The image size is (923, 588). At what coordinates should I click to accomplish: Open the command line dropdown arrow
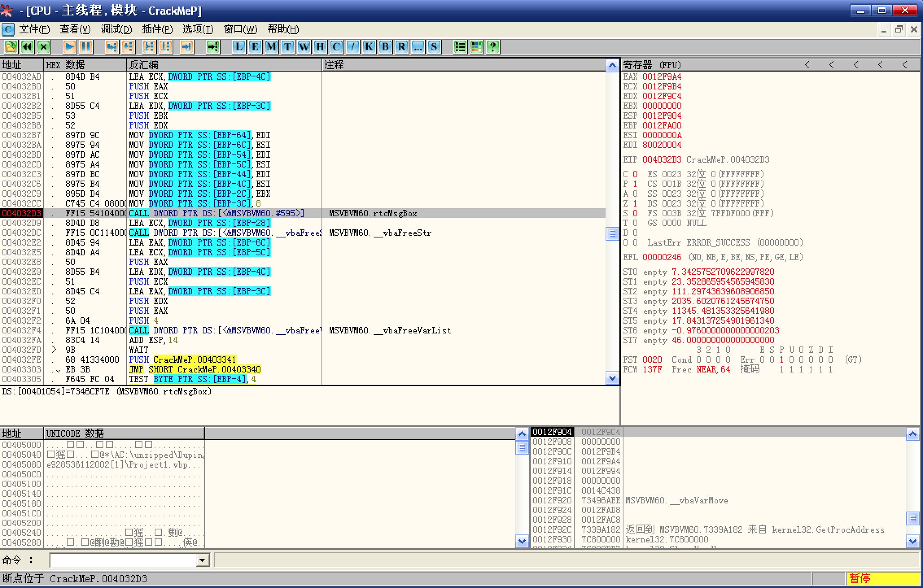(x=202, y=560)
